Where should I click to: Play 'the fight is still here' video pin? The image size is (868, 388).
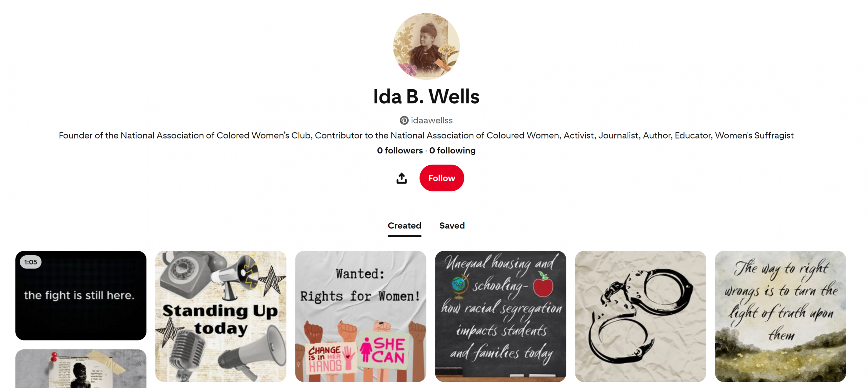coord(81,295)
